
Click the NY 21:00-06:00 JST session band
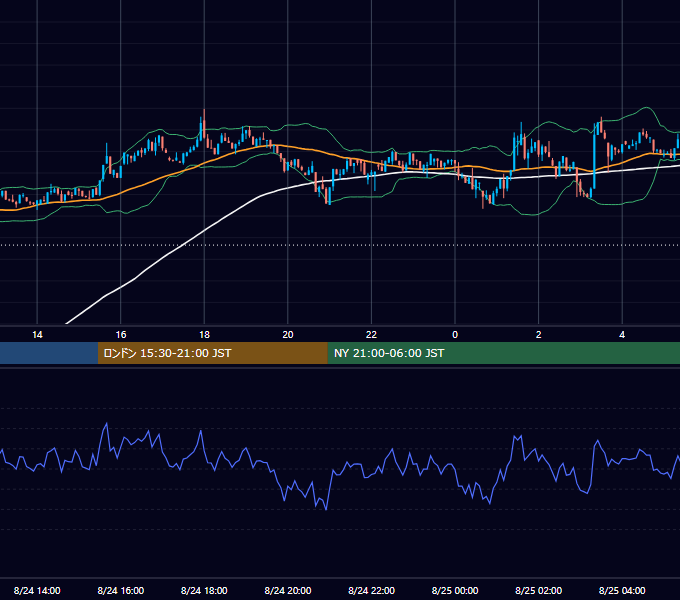click(503, 353)
